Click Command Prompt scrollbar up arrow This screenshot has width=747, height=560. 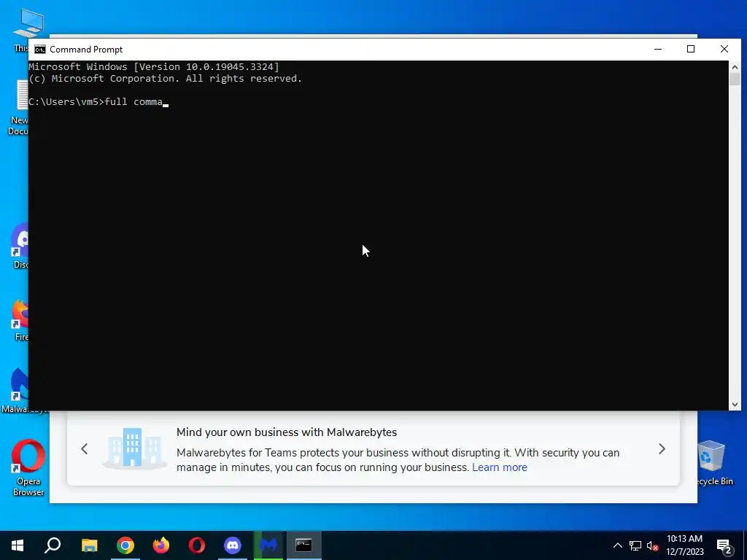point(735,67)
